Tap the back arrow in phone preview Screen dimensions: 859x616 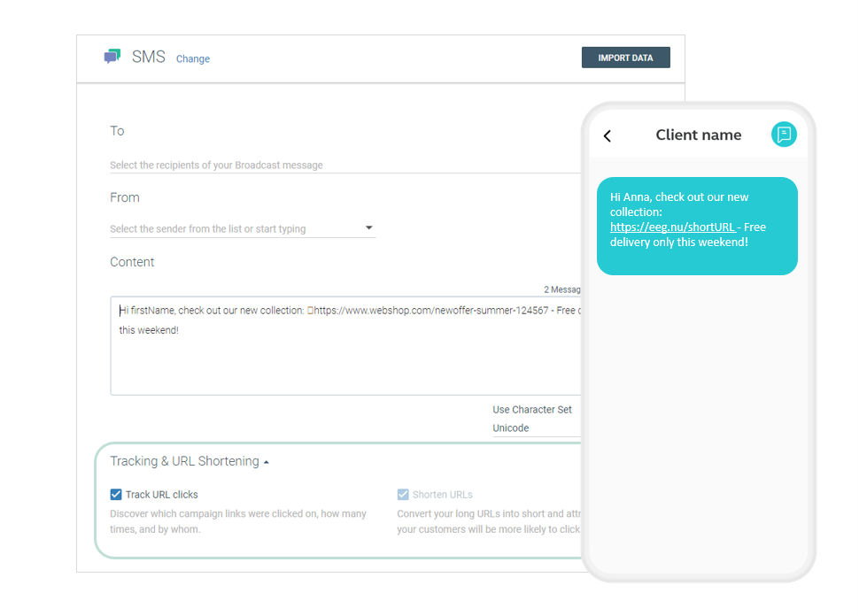coord(607,135)
